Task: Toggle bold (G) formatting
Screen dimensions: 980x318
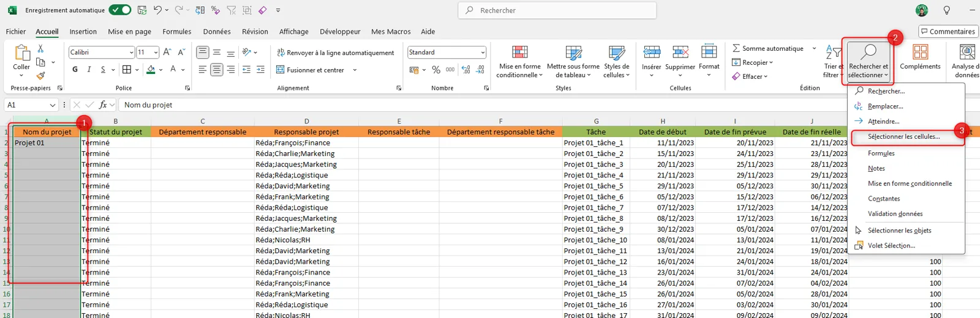Action: point(75,70)
